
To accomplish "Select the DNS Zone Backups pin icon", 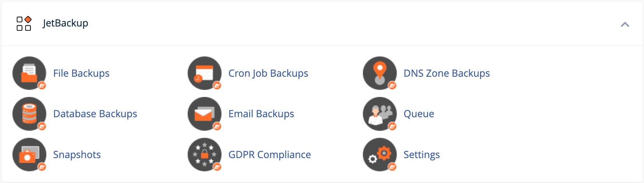I will tap(380, 73).
